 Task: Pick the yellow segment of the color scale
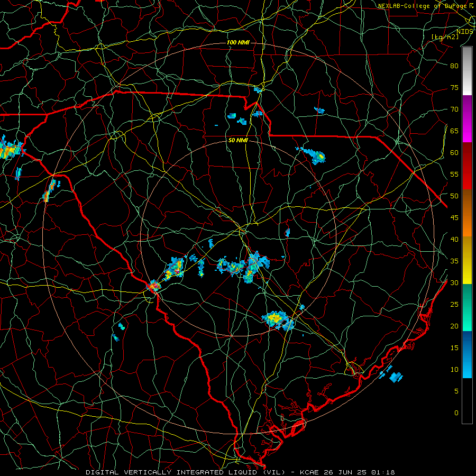pos(467,260)
